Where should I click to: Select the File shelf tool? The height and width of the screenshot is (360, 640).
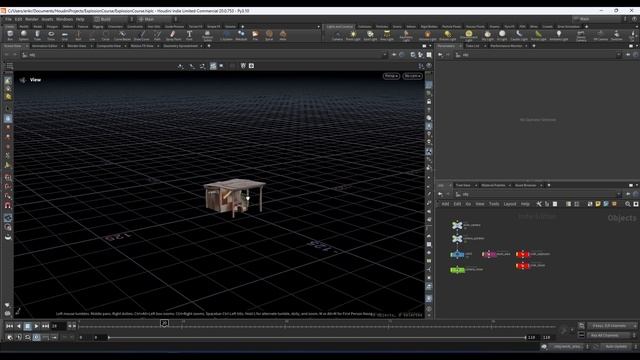pyautogui.click(x=255, y=36)
